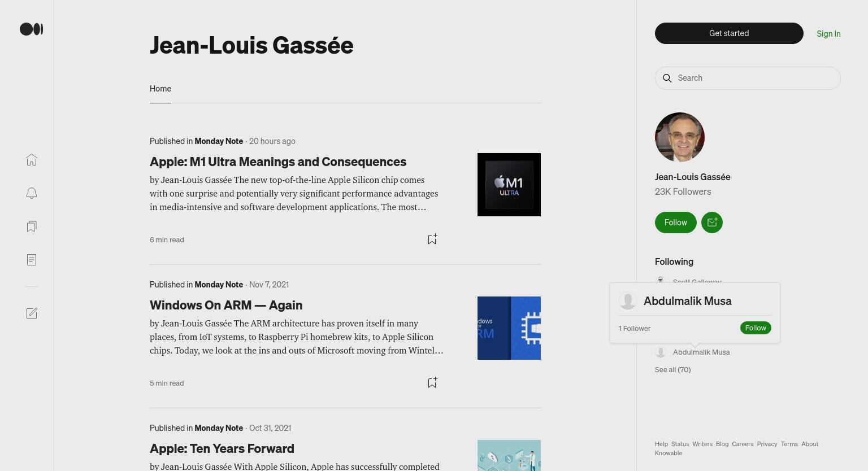Click the Sign In link

pyautogui.click(x=828, y=34)
